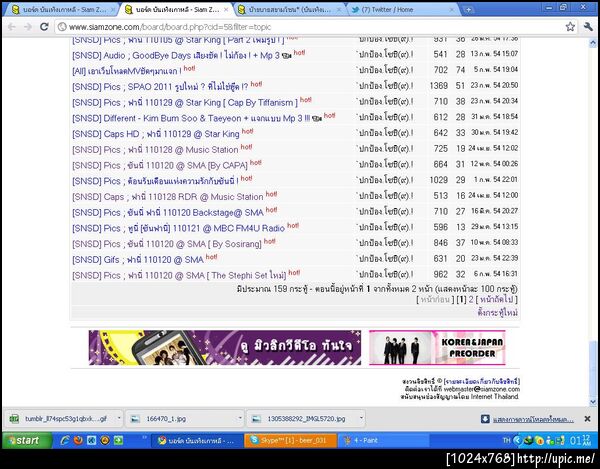Switch to the 4 - Paint taskbar button
Screen dimensions: 600x469
coord(383,440)
